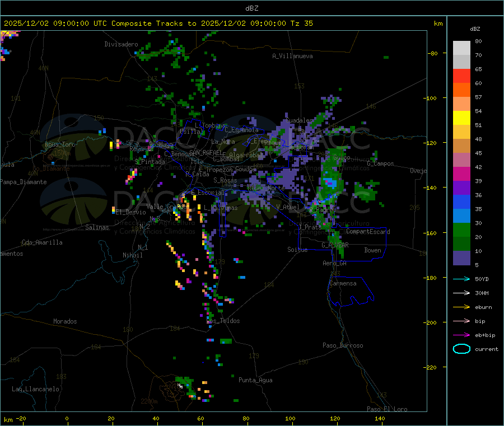Click the 'Soitue' map label
The image size is (504, 426).
297,250
